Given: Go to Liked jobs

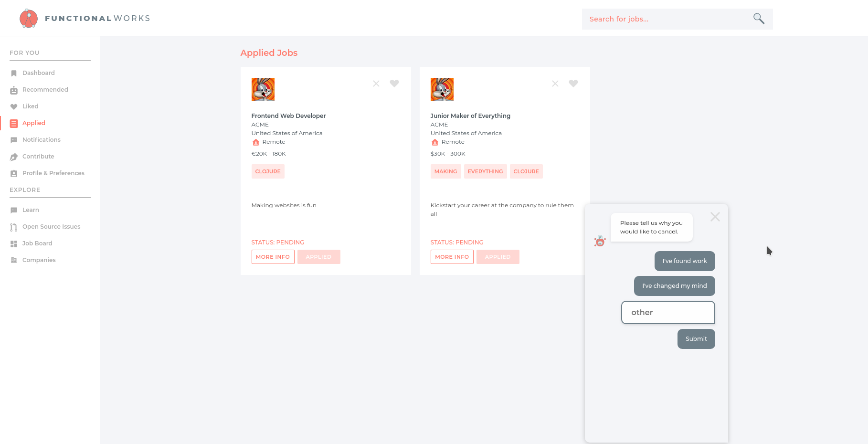Looking at the screenshot, I should pyautogui.click(x=31, y=106).
